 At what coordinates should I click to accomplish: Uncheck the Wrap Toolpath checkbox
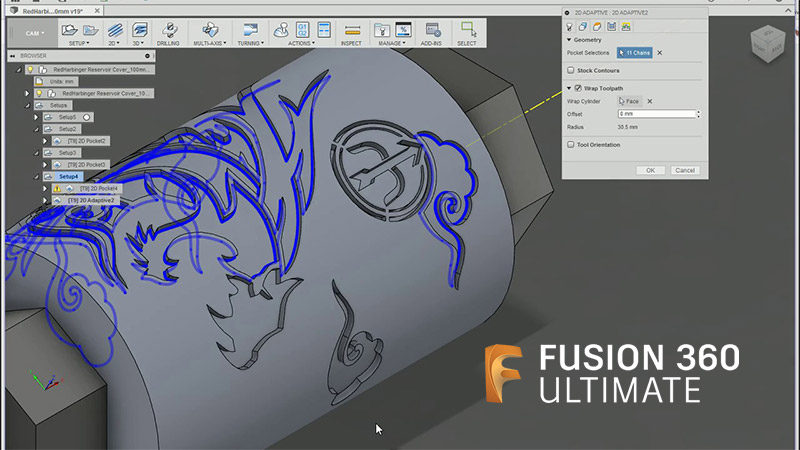point(578,88)
